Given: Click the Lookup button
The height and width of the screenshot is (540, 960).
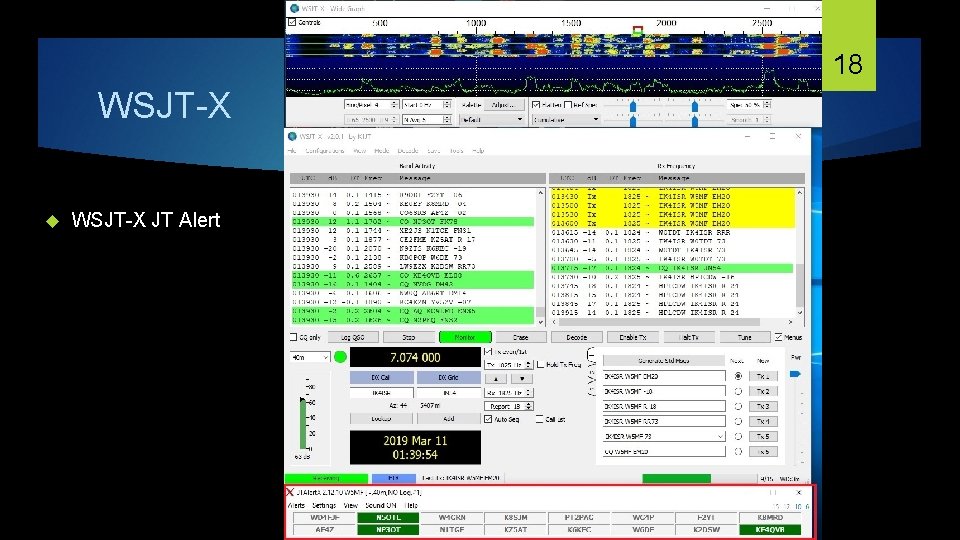Looking at the screenshot, I should (x=381, y=419).
